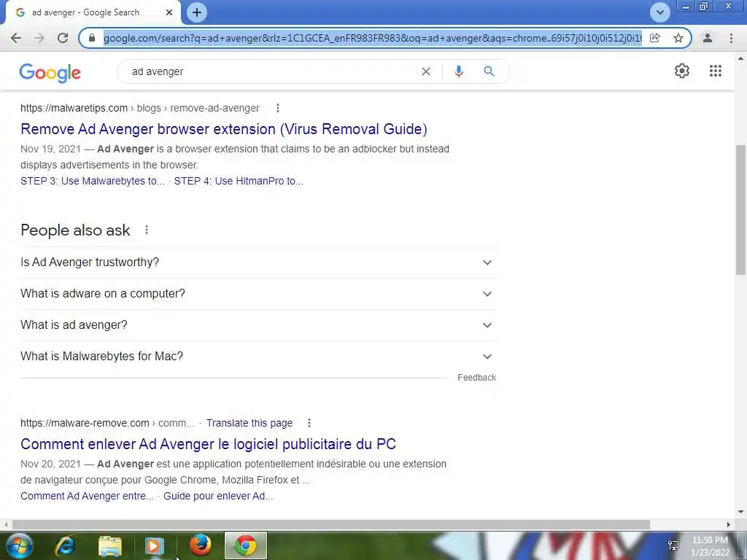The image size is (747, 560).
Task: Click the scrollbar up arrow
Action: pos(740,59)
